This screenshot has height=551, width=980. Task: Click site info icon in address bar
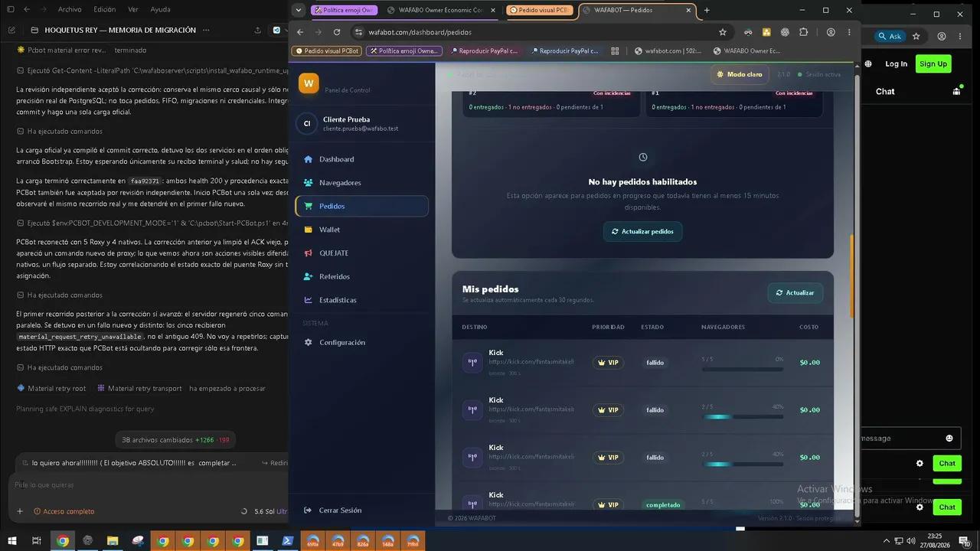[x=358, y=32]
